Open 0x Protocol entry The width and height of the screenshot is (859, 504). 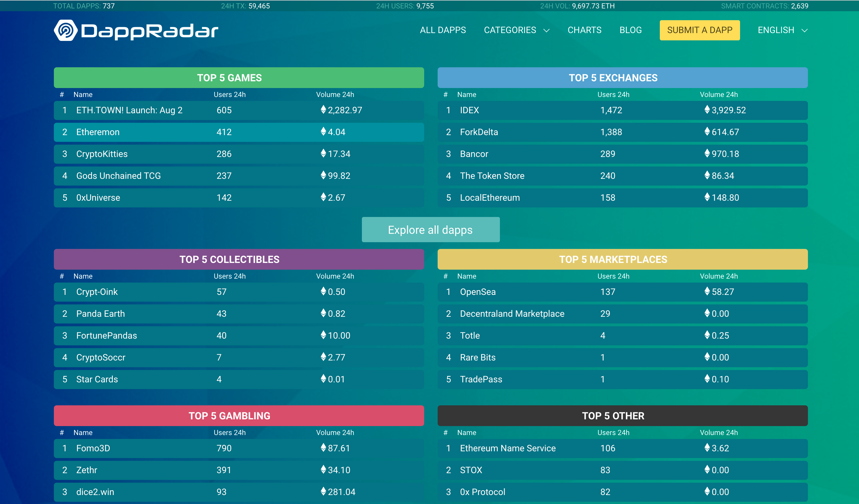pyautogui.click(x=623, y=492)
